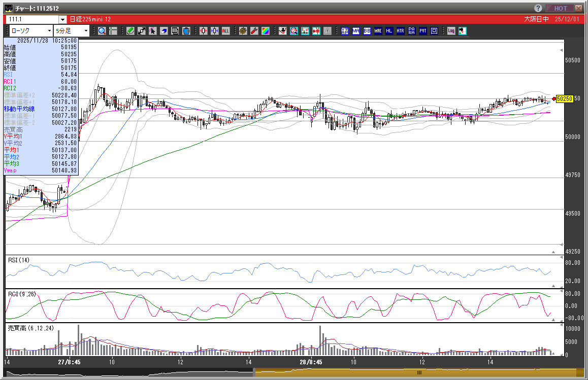
Task: Click the HOT button in title bar
Action: 560,8
